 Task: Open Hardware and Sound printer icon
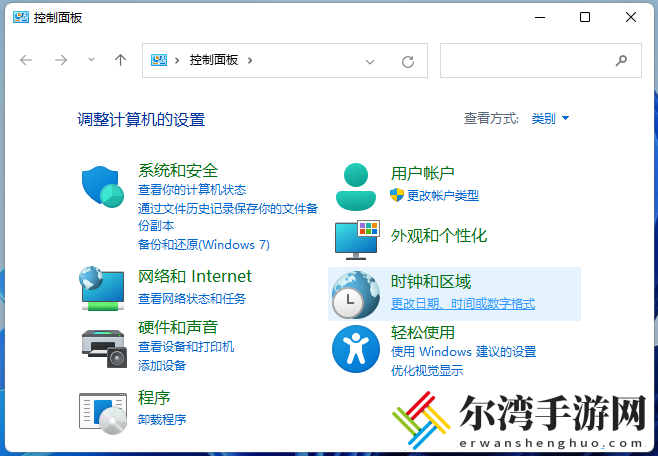click(x=104, y=349)
